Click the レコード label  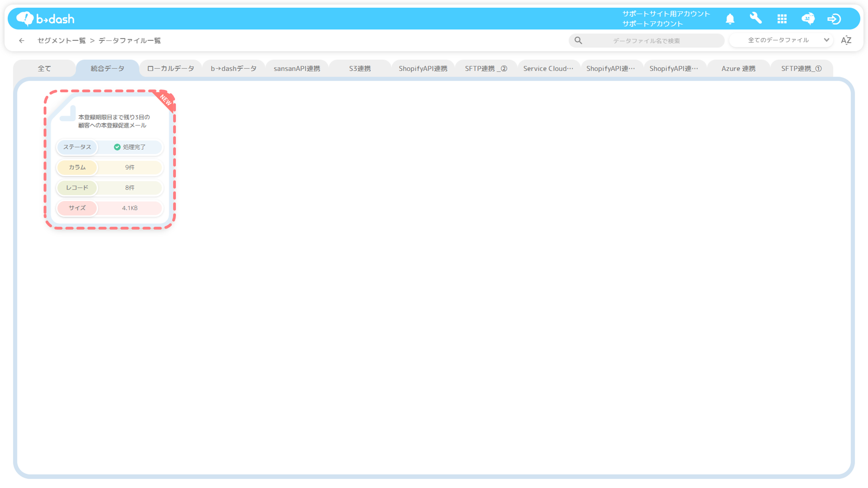click(77, 188)
